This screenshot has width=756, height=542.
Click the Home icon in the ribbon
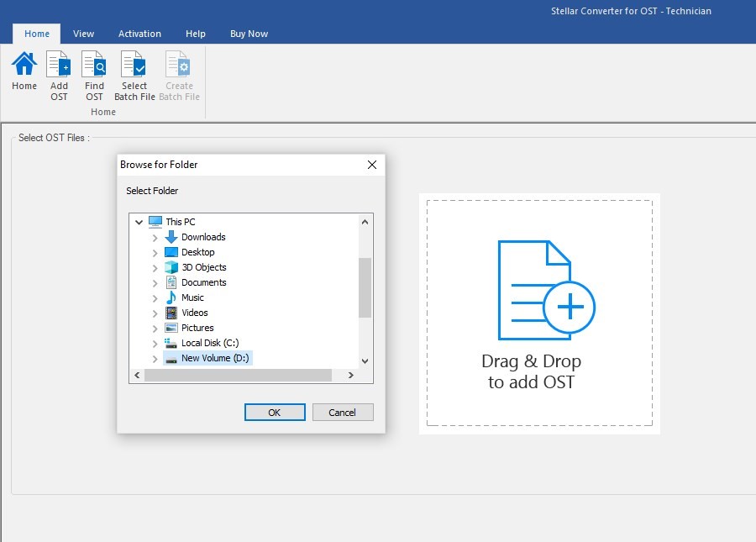[x=24, y=64]
